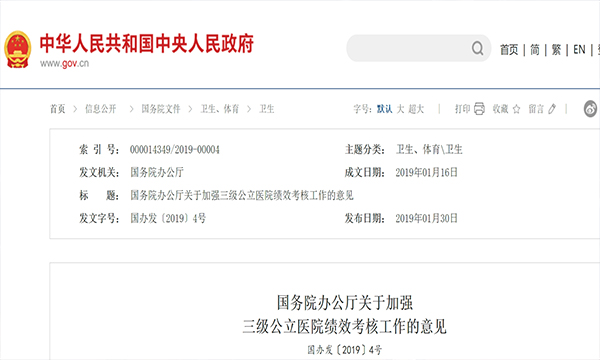Switch to traditional Chinese 繁
The image size is (600, 360).
point(556,50)
